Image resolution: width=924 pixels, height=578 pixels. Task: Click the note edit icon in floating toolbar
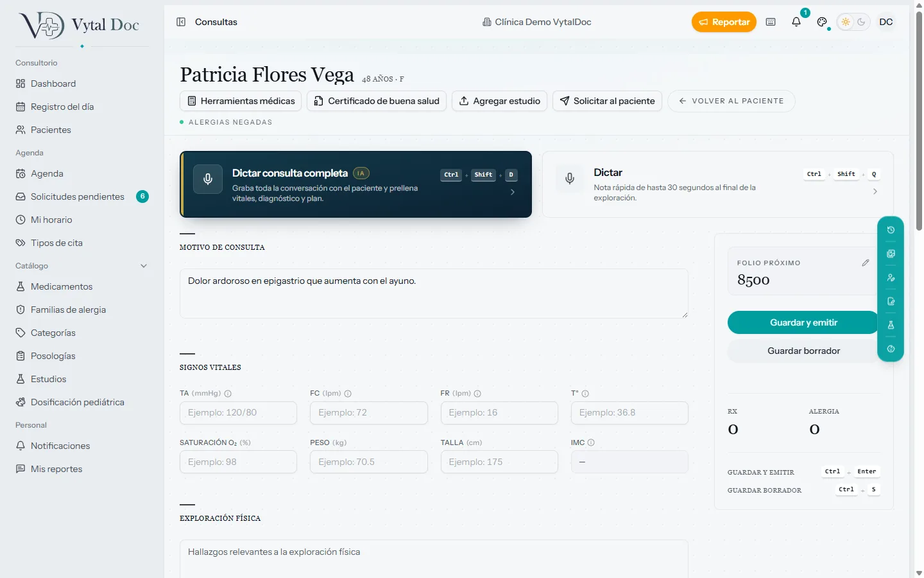891,301
